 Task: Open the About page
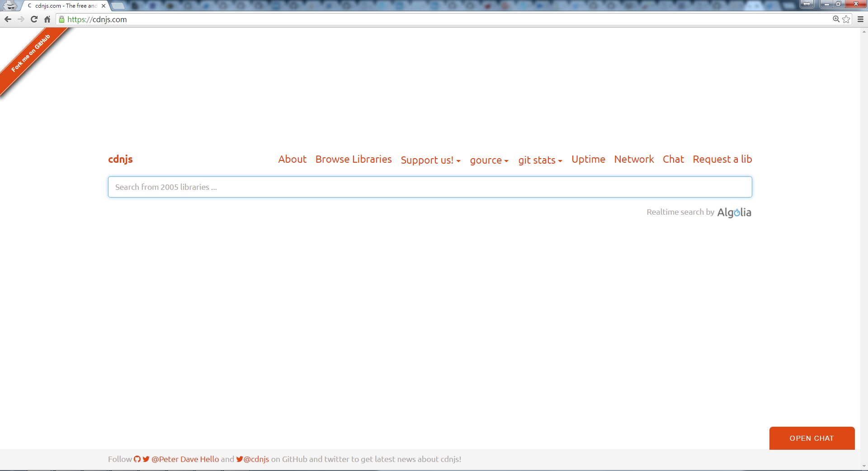pyautogui.click(x=292, y=159)
